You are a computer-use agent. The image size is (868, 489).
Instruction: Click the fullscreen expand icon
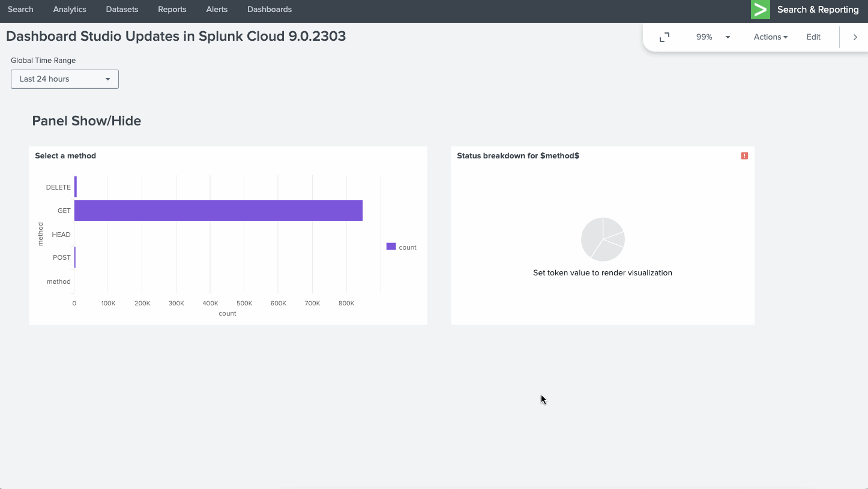tap(664, 37)
